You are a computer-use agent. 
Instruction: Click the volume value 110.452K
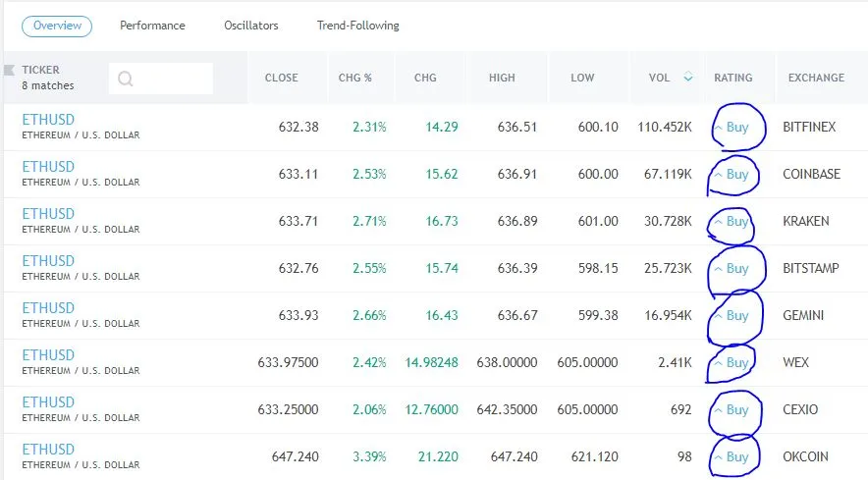pyautogui.click(x=665, y=127)
